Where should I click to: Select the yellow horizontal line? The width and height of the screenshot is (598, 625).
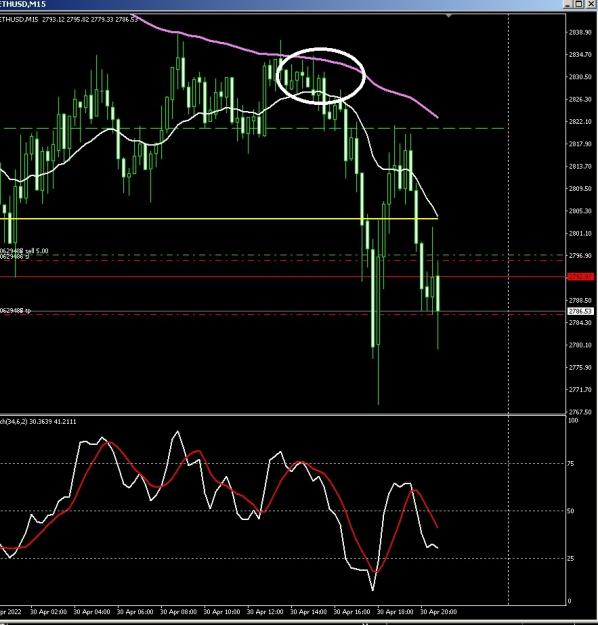point(218,219)
